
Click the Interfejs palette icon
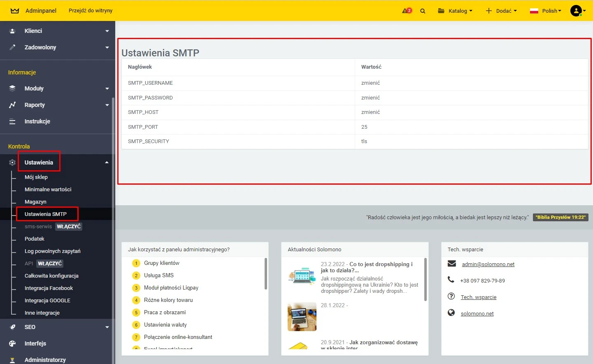pyautogui.click(x=12, y=343)
